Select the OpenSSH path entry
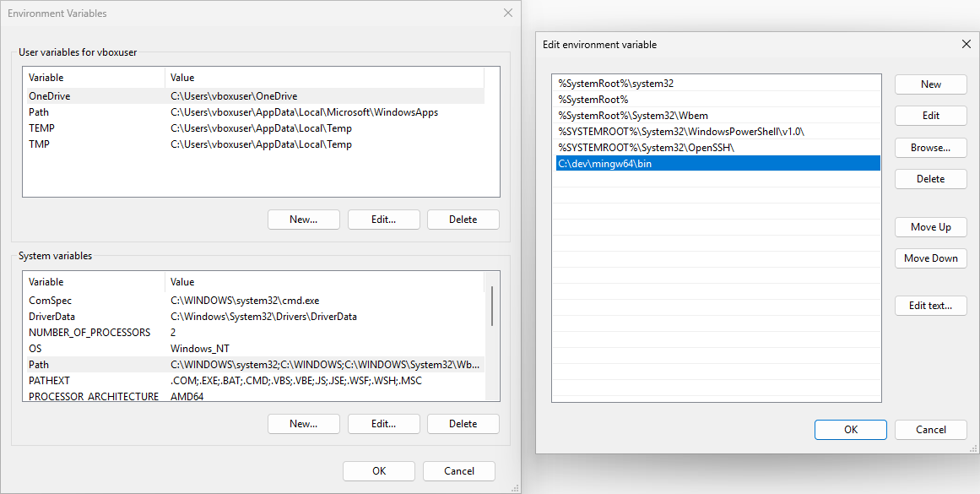 point(716,148)
